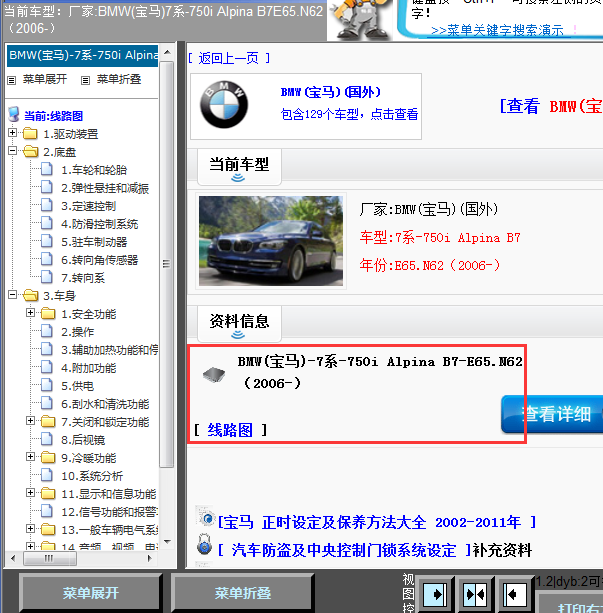Click the 当前:线路图 computer icon
Image resolution: width=603 pixels, height=613 pixels.
click(x=14, y=115)
